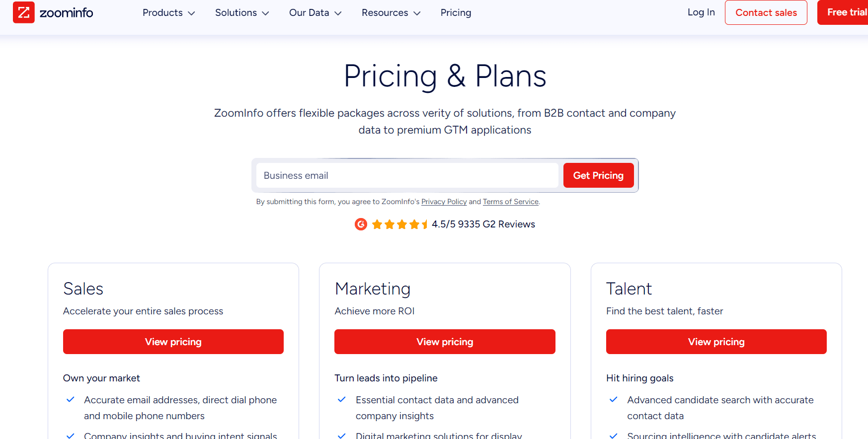This screenshot has height=439, width=868.
Task: Click the ZoomInfo logo
Action: point(53,12)
